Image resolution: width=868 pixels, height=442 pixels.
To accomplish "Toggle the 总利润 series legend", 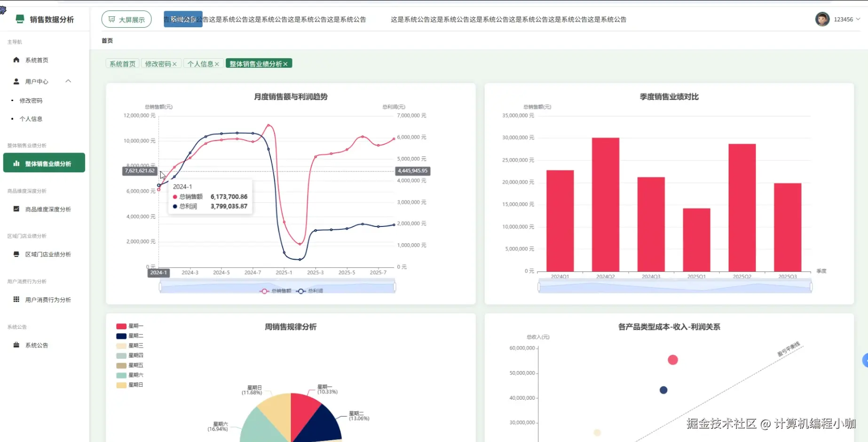I will pos(310,291).
